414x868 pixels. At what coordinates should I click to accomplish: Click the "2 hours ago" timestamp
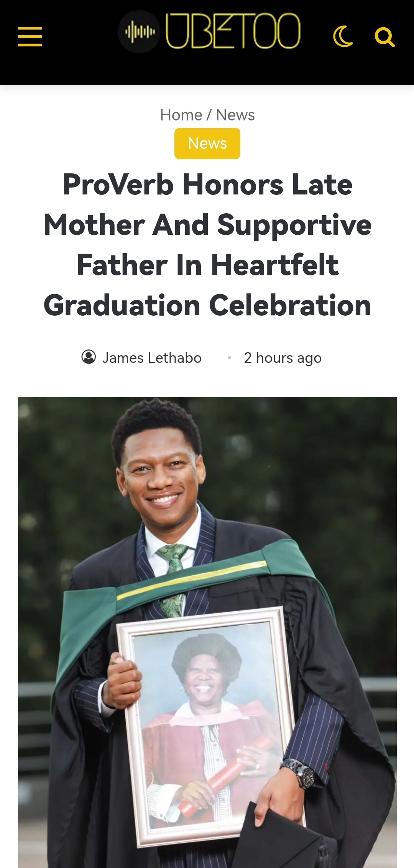(283, 358)
